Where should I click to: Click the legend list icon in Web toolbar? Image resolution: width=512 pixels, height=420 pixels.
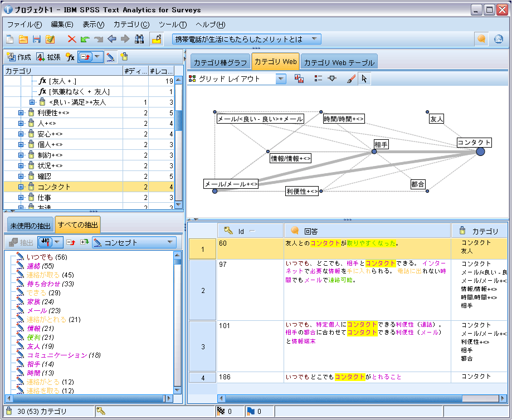click(318, 79)
